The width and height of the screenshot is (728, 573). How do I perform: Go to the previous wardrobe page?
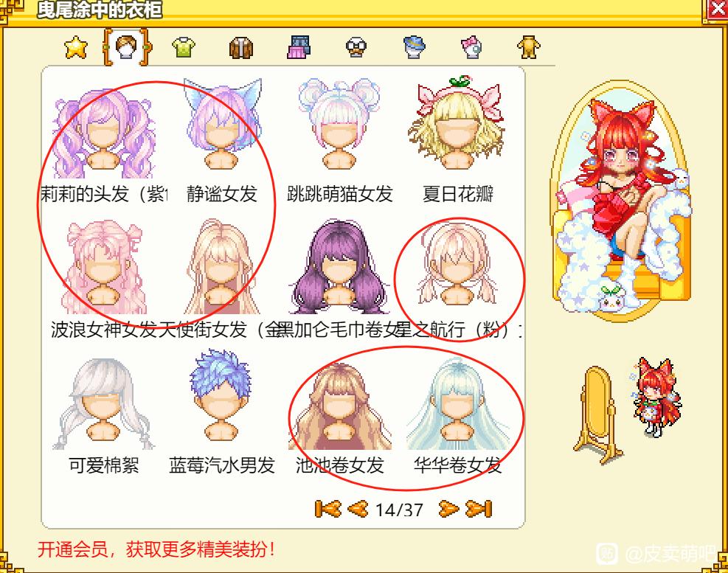click(x=358, y=509)
